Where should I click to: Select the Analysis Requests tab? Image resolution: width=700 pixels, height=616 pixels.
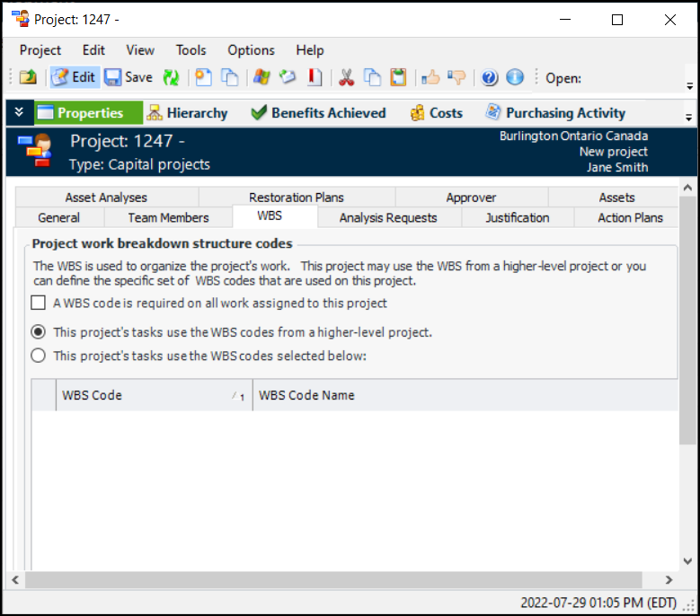pos(388,217)
